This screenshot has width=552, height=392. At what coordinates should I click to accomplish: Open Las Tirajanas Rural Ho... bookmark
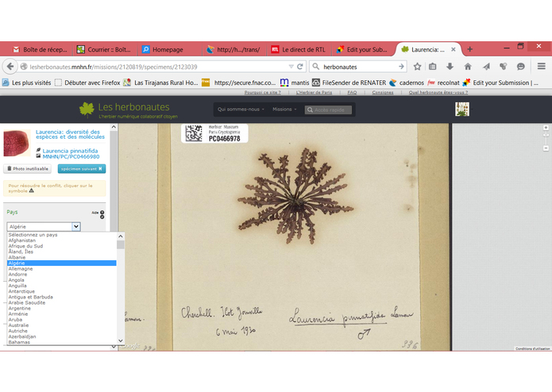point(161,83)
